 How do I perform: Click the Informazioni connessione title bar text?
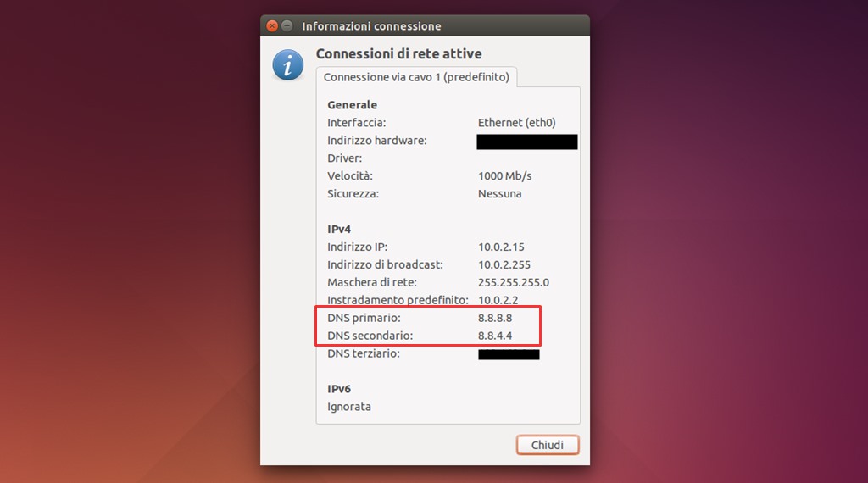371,26
